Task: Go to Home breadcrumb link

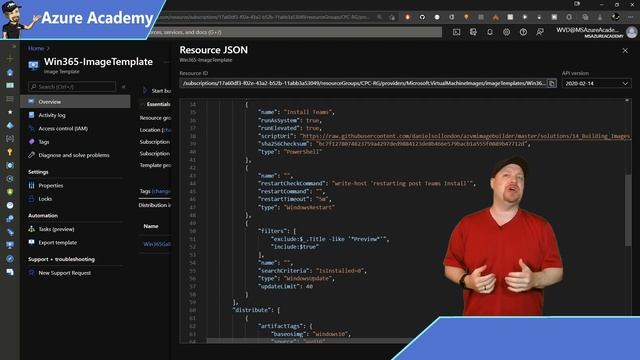Action: 36,48
